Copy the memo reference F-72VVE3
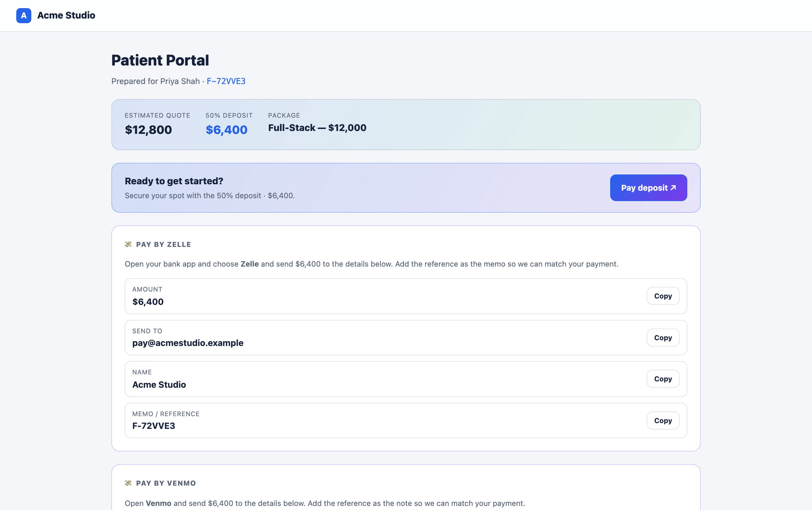The image size is (812, 510). click(663, 420)
